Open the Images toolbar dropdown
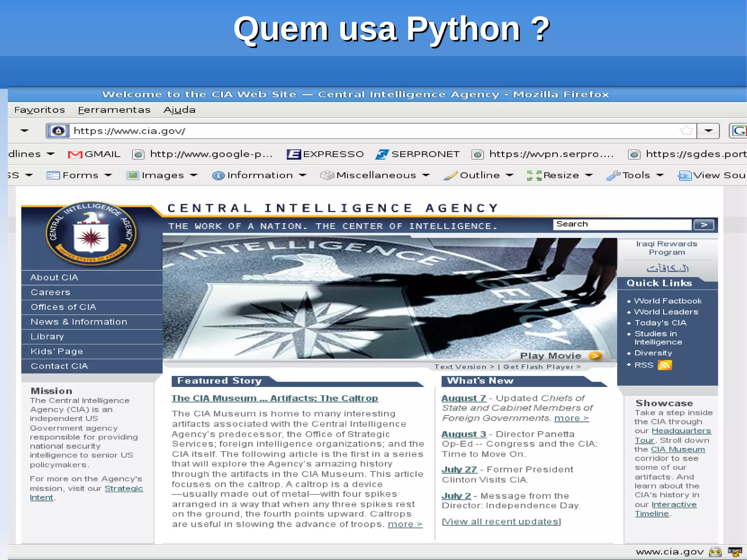Viewport: 747px width, 560px height. (x=162, y=175)
